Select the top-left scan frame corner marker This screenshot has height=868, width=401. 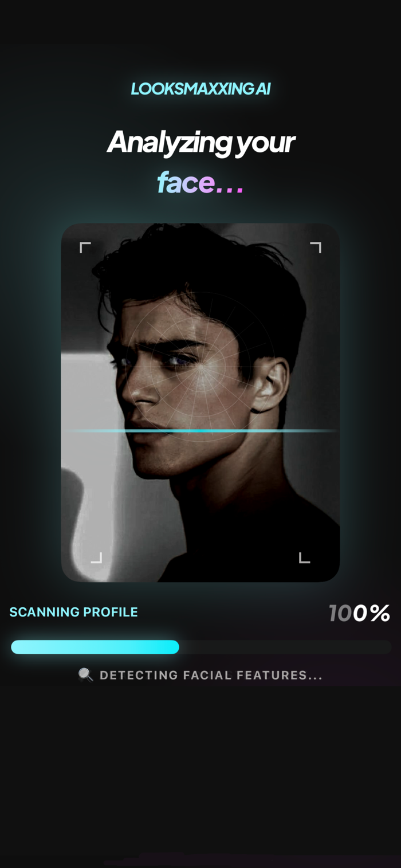coord(85,247)
